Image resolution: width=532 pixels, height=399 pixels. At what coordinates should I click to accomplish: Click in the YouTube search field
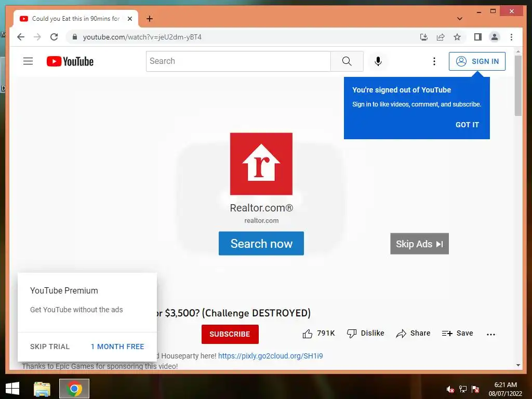[x=238, y=61]
